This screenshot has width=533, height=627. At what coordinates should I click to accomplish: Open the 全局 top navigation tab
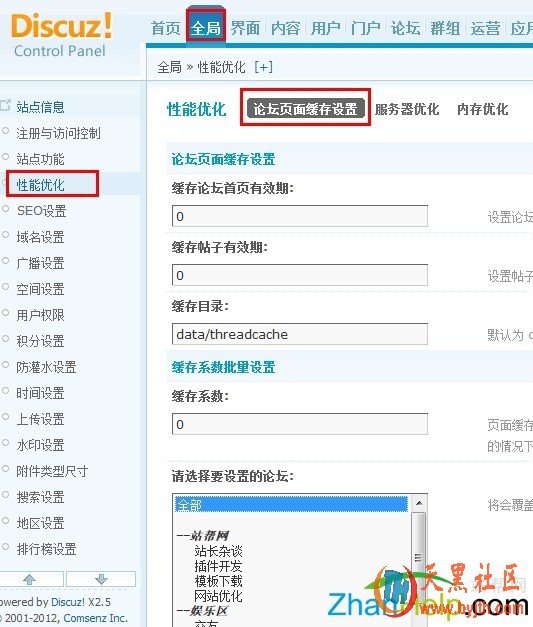[x=206, y=28]
